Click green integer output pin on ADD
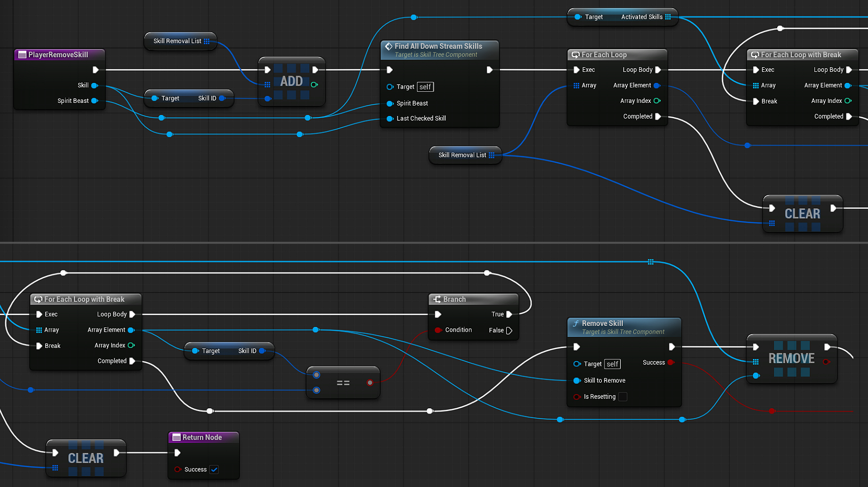Image resolution: width=868 pixels, height=487 pixels. point(314,84)
